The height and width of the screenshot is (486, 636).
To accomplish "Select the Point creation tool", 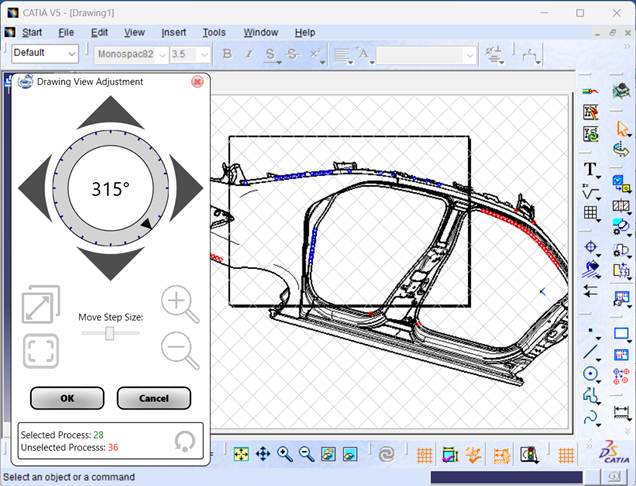I will [x=591, y=331].
